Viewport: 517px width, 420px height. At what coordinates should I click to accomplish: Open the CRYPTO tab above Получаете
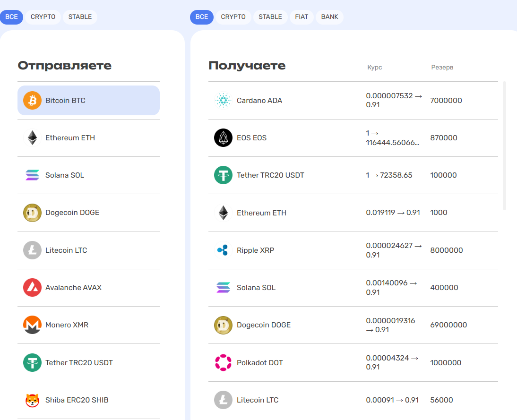[x=233, y=17]
